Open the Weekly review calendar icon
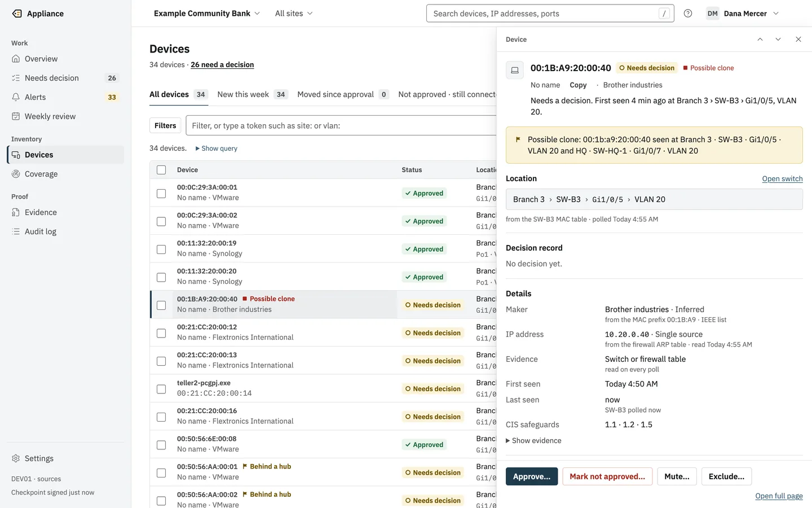 pos(16,116)
